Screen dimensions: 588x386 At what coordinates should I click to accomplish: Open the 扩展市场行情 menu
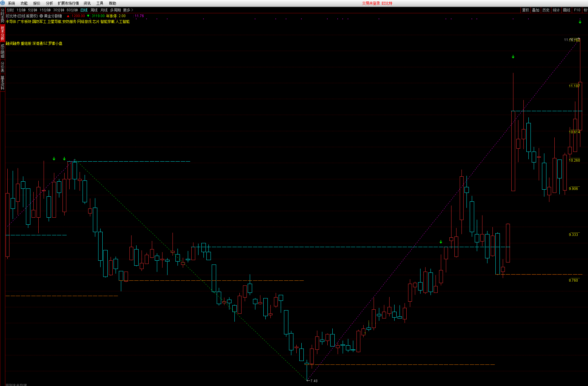[68, 3]
